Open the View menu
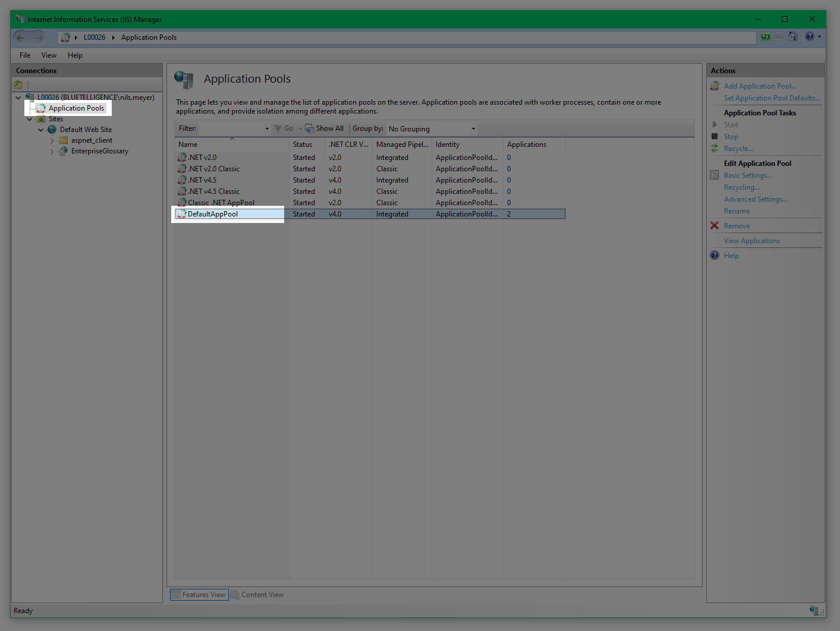The height and width of the screenshot is (631, 840). click(49, 55)
